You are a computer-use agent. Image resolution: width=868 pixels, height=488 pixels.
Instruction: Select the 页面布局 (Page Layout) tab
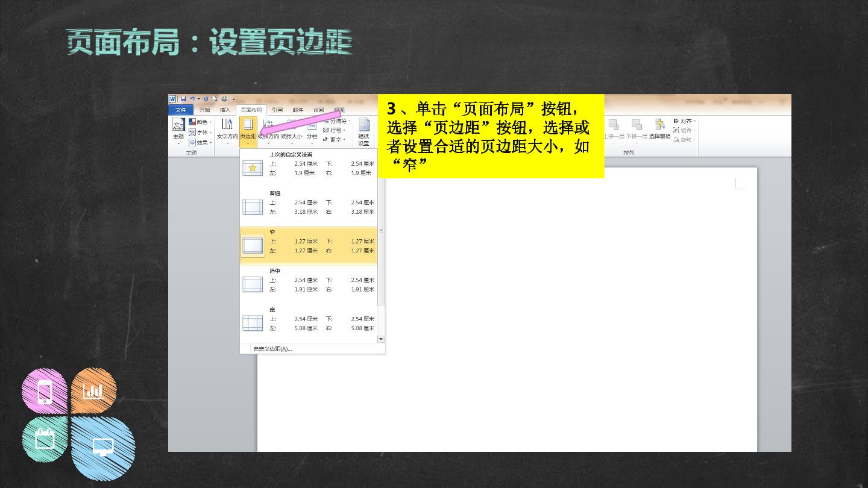click(x=251, y=110)
